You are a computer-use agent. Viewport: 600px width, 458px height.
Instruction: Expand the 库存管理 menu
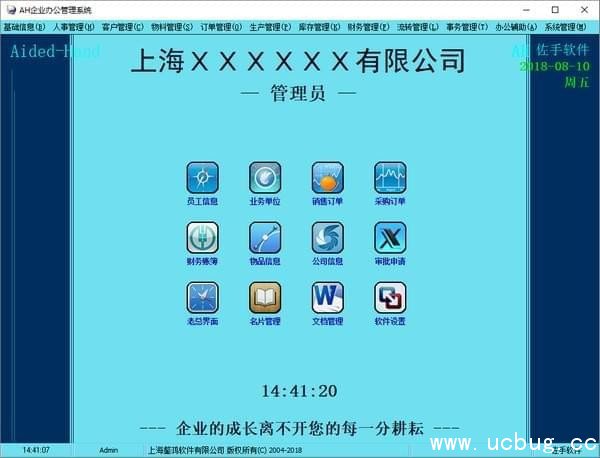click(319, 27)
